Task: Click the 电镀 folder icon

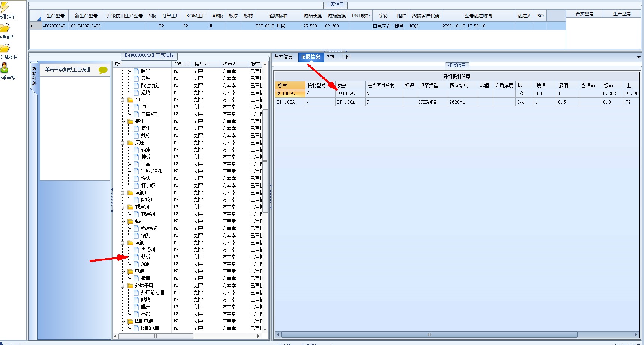Action: 130,271
